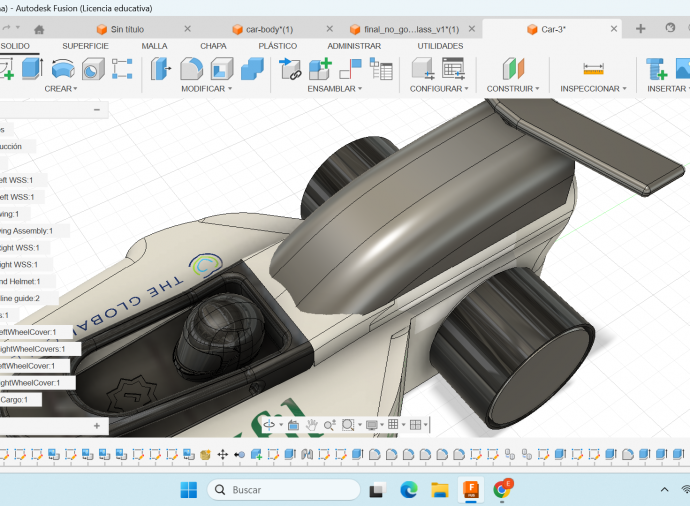690x506 pixels.
Task: Click the Orbit tool in navigation bar
Action: (270, 425)
